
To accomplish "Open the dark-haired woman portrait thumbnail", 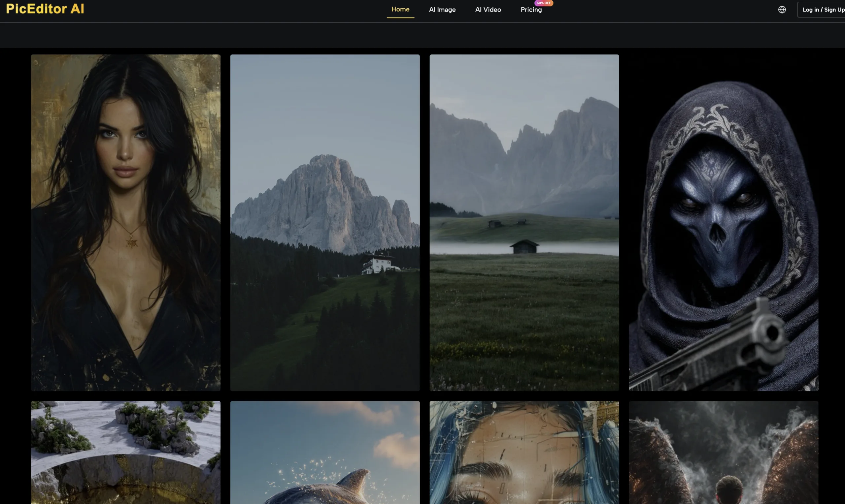I will pyautogui.click(x=126, y=222).
